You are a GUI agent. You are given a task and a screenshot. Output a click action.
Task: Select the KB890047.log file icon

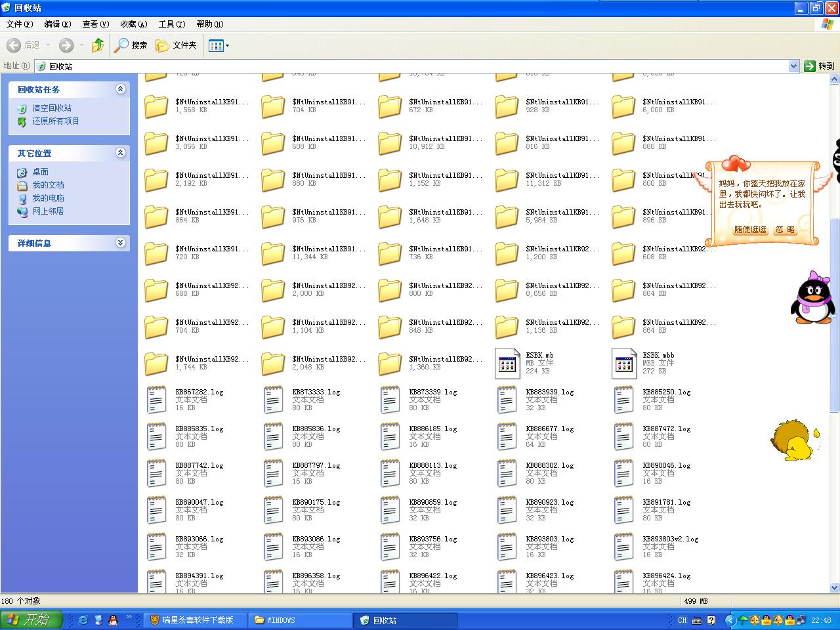[x=157, y=511]
